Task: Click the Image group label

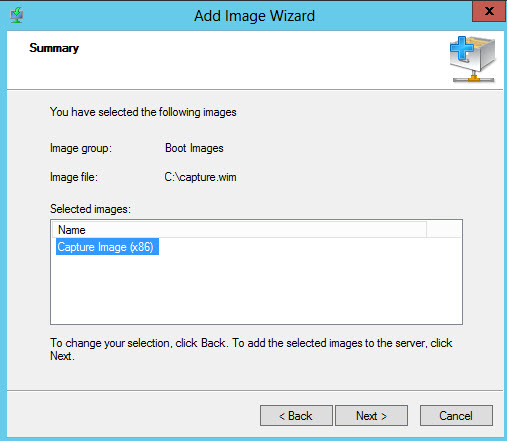Action: pyautogui.click(x=81, y=148)
